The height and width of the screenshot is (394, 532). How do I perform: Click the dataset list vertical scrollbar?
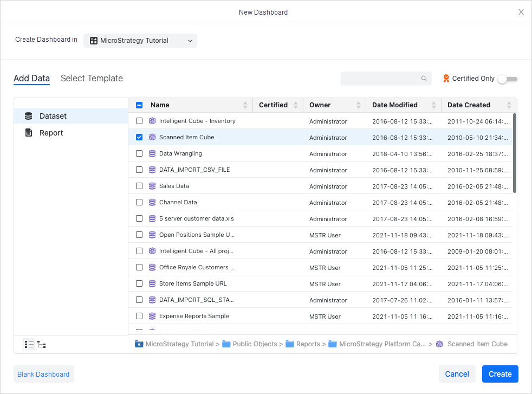tap(515, 153)
